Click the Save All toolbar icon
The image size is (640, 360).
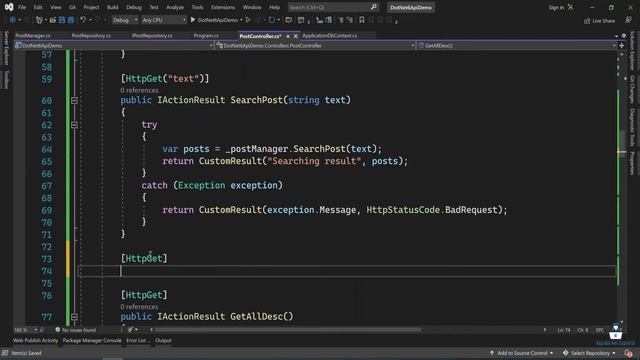point(71,20)
